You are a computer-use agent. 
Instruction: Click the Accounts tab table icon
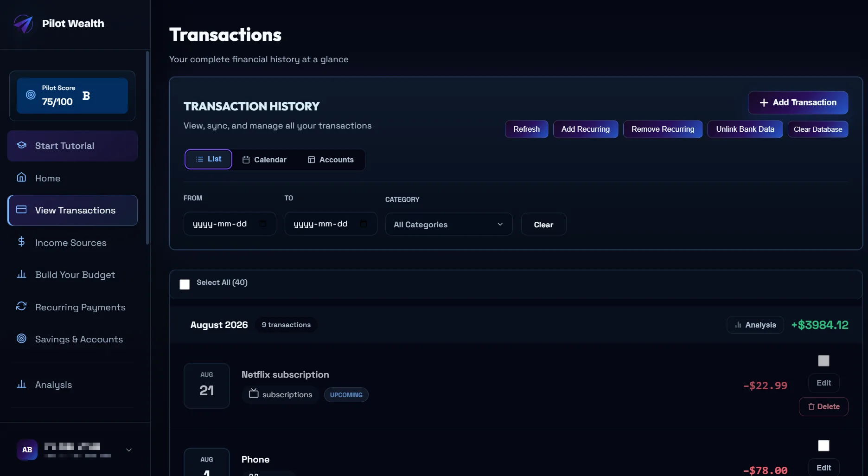[312, 160]
